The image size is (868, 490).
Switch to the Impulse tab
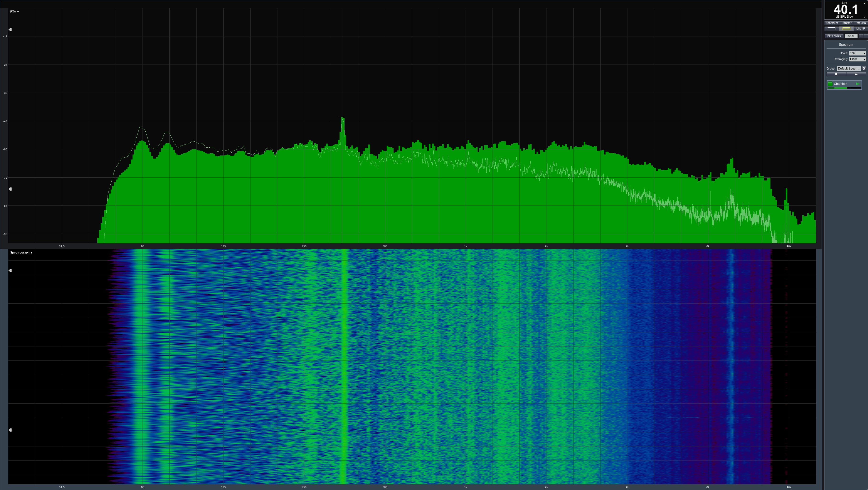pyautogui.click(x=860, y=23)
